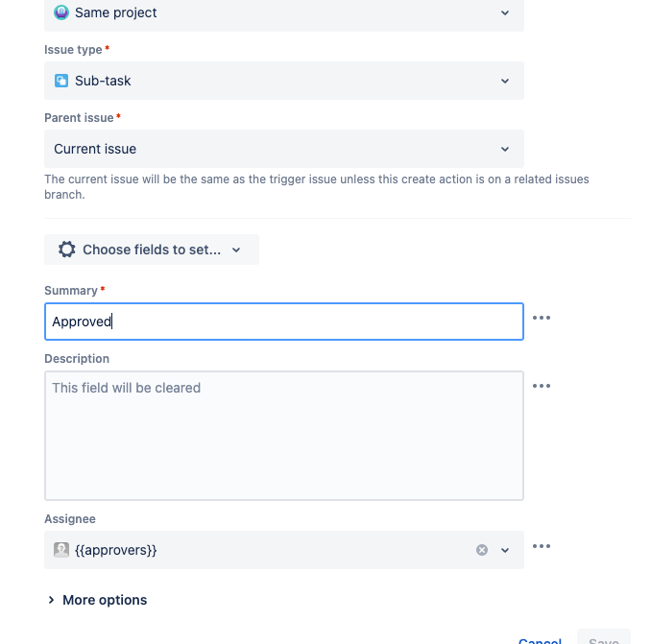Screen dimensions: 651x644
Task: Focus the Description text area
Action: (x=284, y=436)
